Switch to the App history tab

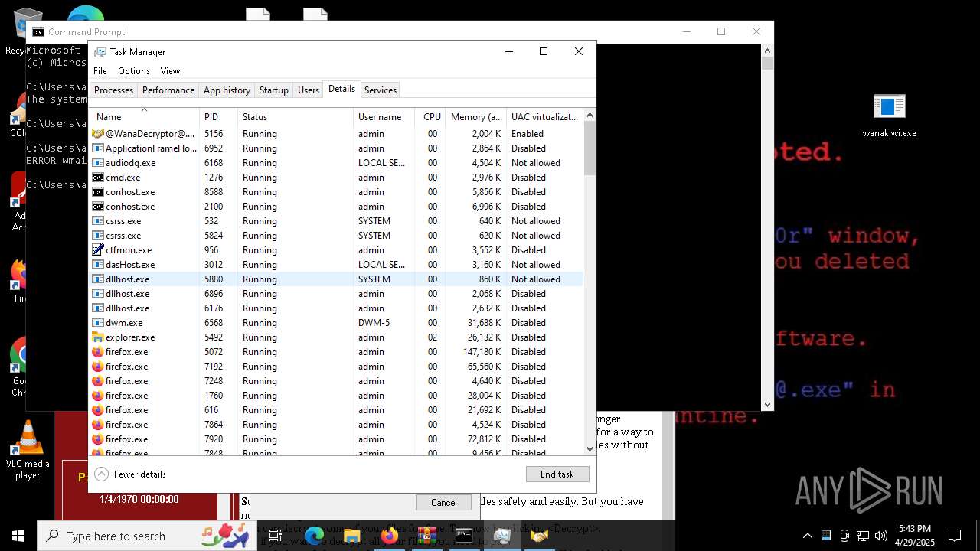point(227,90)
